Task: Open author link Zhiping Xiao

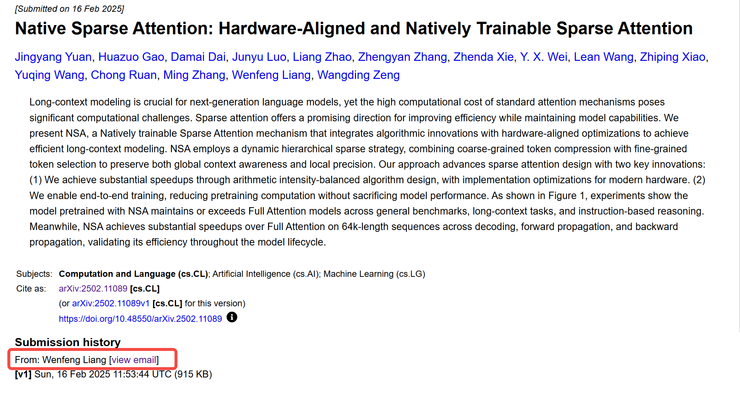Action: click(x=673, y=57)
